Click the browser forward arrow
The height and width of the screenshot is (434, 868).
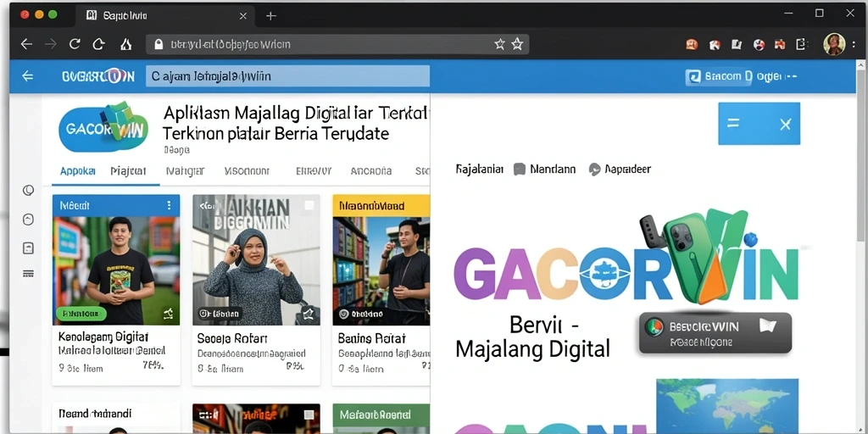[50, 44]
